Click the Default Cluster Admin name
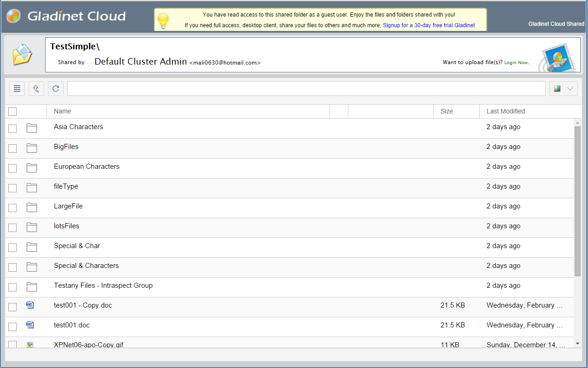The image size is (588, 368). 141,61
